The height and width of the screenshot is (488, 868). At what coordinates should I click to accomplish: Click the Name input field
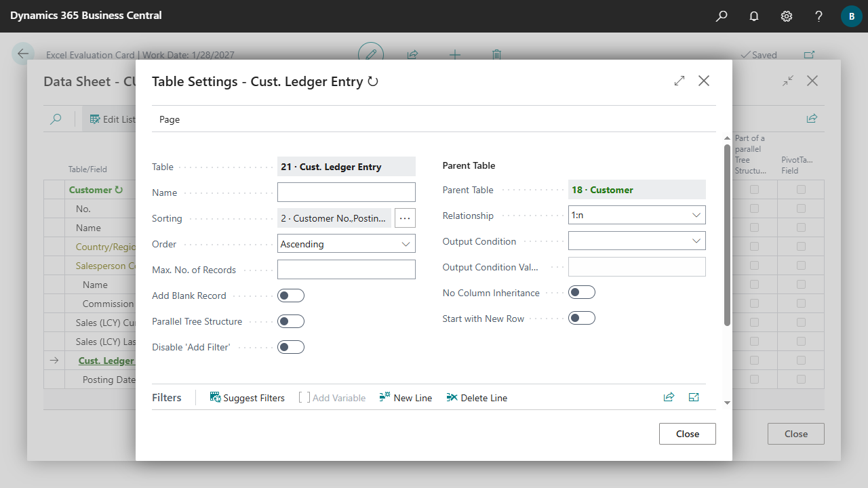tap(347, 192)
